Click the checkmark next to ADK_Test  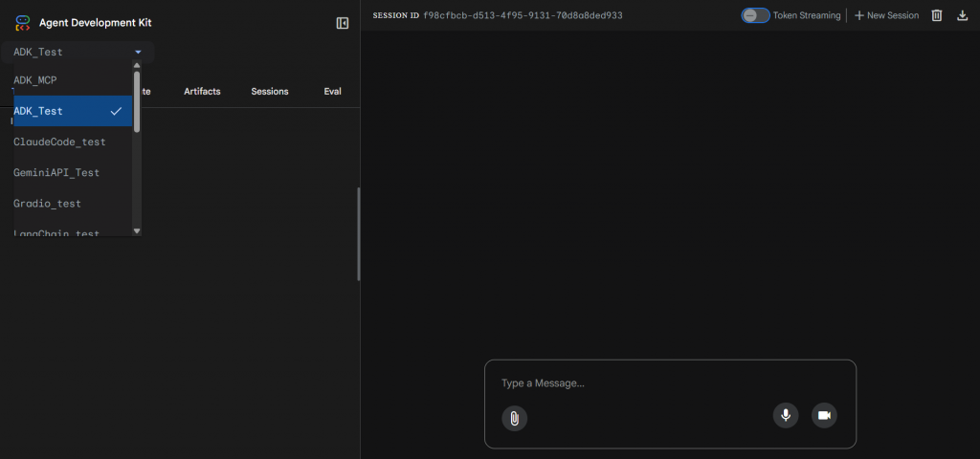[116, 111]
